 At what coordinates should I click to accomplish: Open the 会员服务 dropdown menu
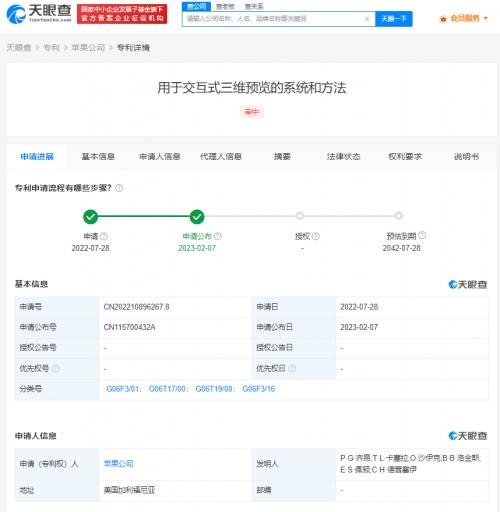464,18
